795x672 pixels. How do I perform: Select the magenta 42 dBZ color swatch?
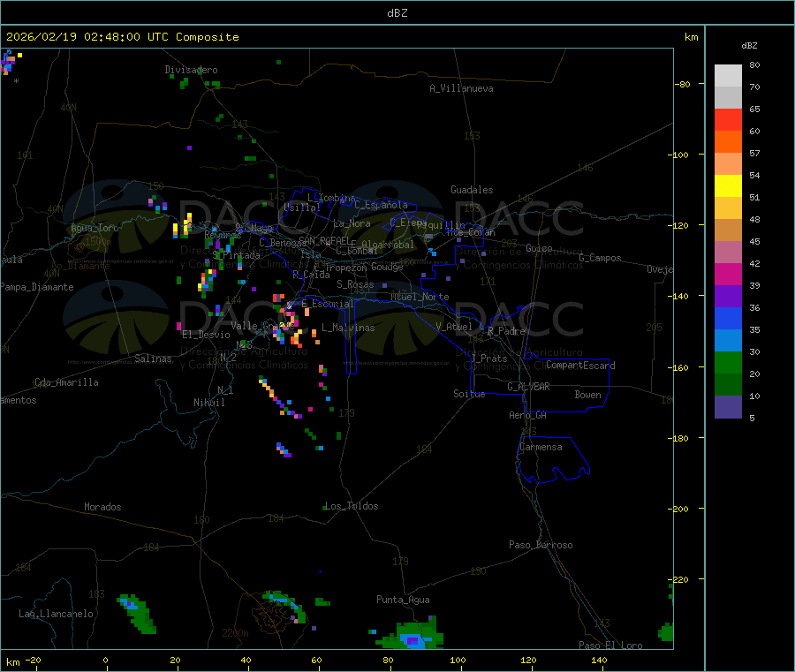[728, 274]
